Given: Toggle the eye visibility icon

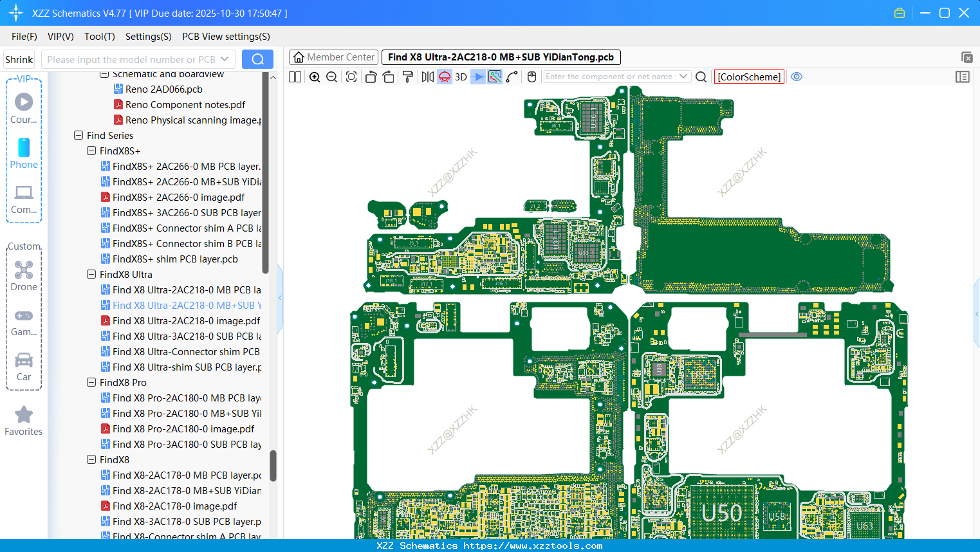Looking at the screenshot, I should point(797,77).
